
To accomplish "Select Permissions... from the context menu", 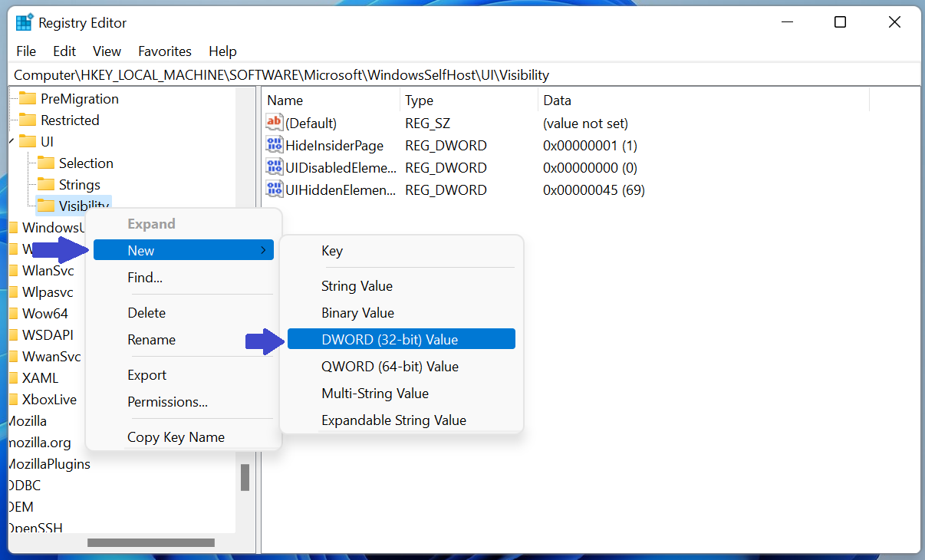I will (166, 401).
